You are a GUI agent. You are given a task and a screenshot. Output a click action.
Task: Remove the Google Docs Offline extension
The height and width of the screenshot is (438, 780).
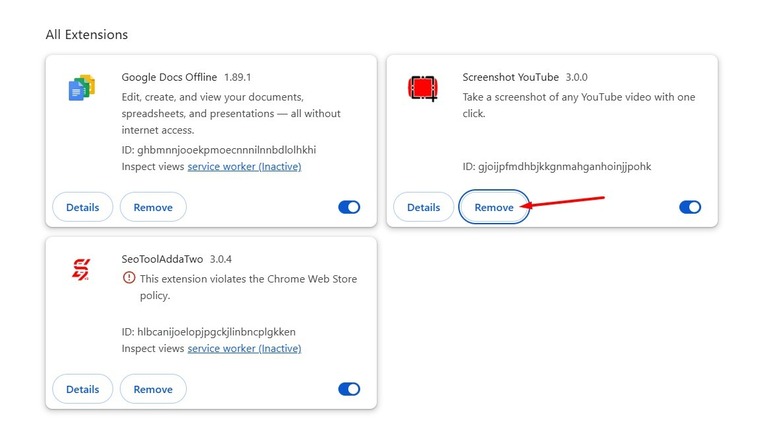(x=153, y=207)
